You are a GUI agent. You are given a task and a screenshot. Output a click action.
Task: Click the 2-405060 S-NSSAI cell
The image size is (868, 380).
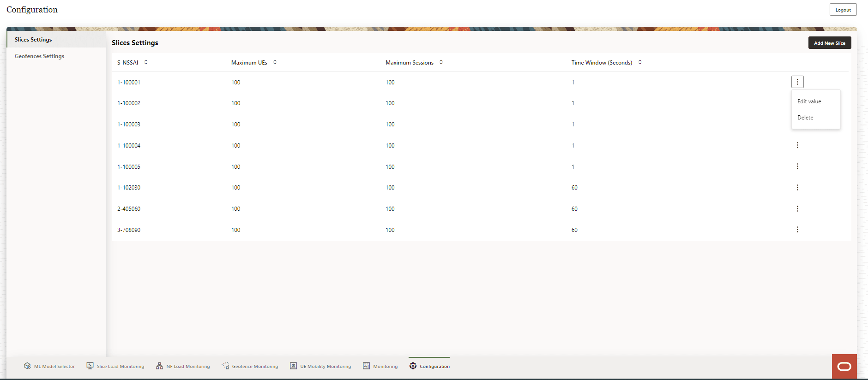tap(129, 209)
